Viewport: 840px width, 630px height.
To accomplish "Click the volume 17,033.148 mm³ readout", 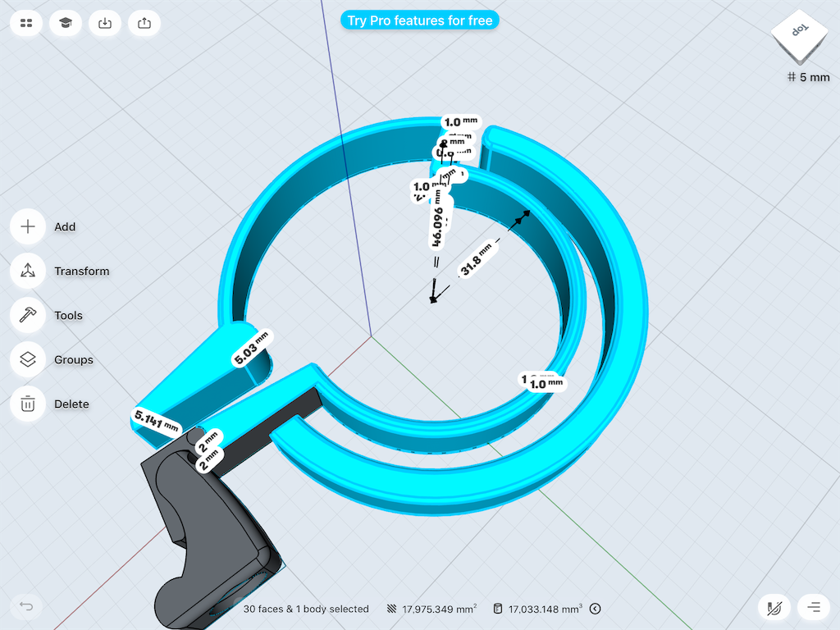I will [x=546, y=609].
